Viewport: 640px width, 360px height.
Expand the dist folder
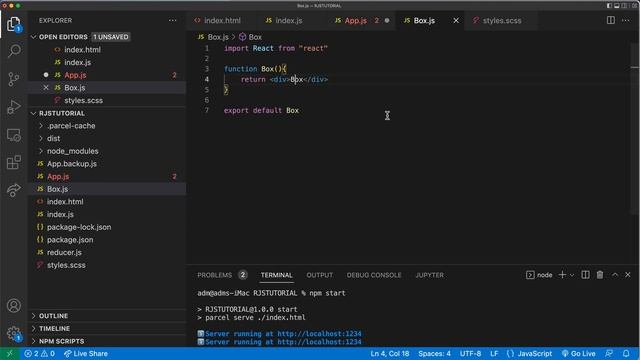107,138
